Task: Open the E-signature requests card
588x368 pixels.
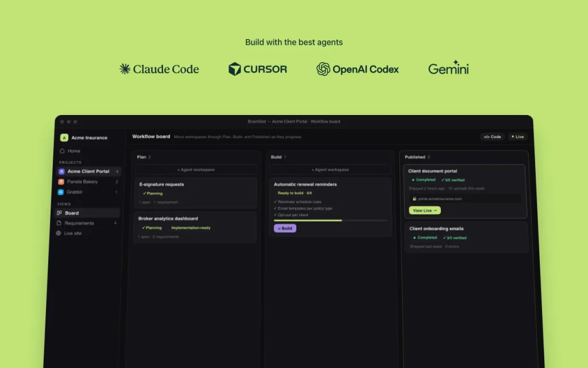Action: [195, 193]
